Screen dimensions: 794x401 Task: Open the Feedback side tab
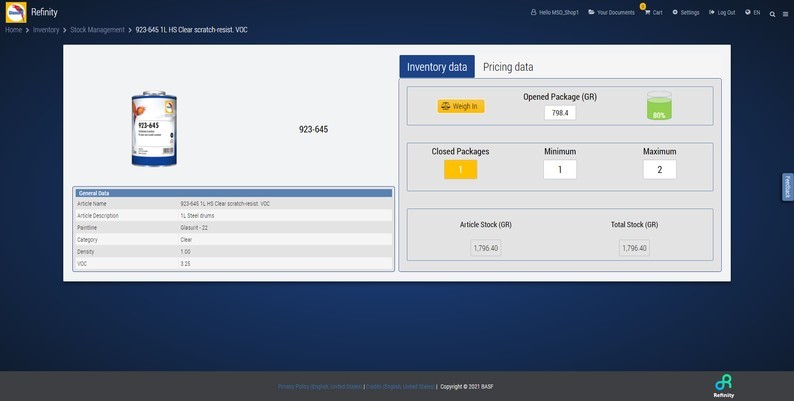tap(787, 187)
